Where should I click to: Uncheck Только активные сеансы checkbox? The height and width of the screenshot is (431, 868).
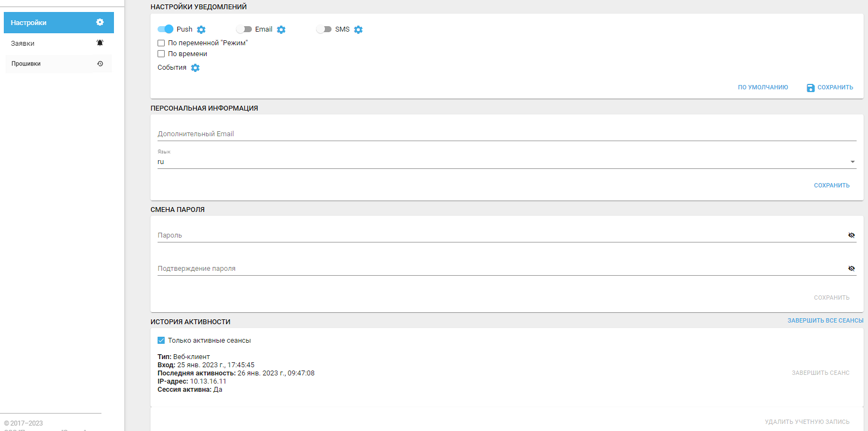click(x=161, y=341)
